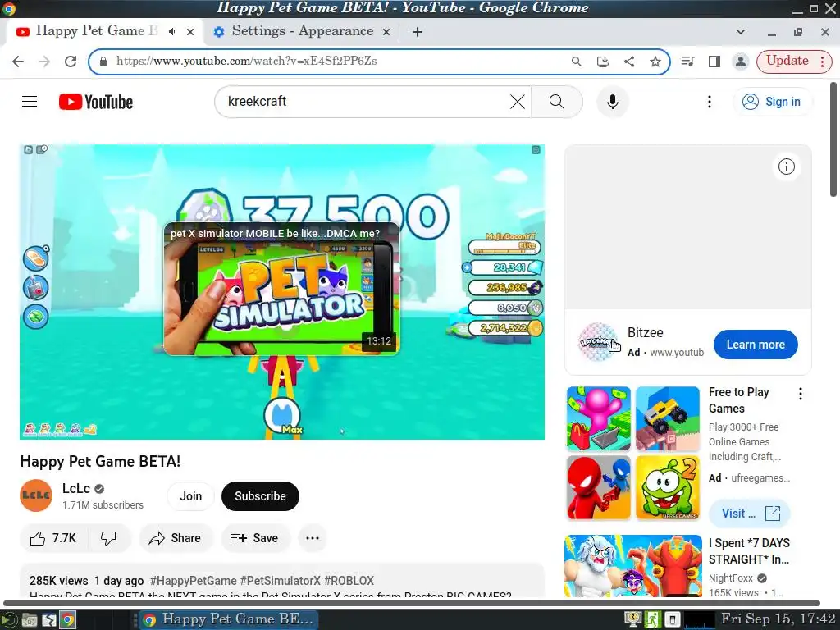Go back to the previous page

tap(18, 61)
